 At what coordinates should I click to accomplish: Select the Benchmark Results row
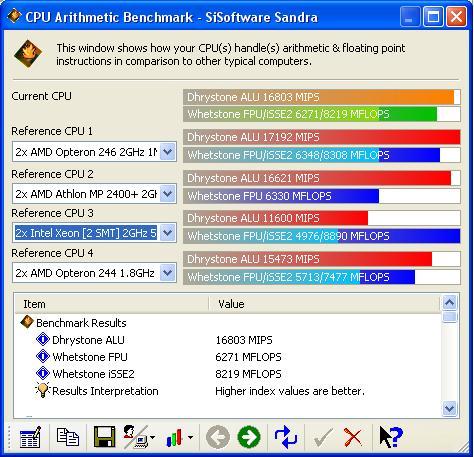(228, 323)
